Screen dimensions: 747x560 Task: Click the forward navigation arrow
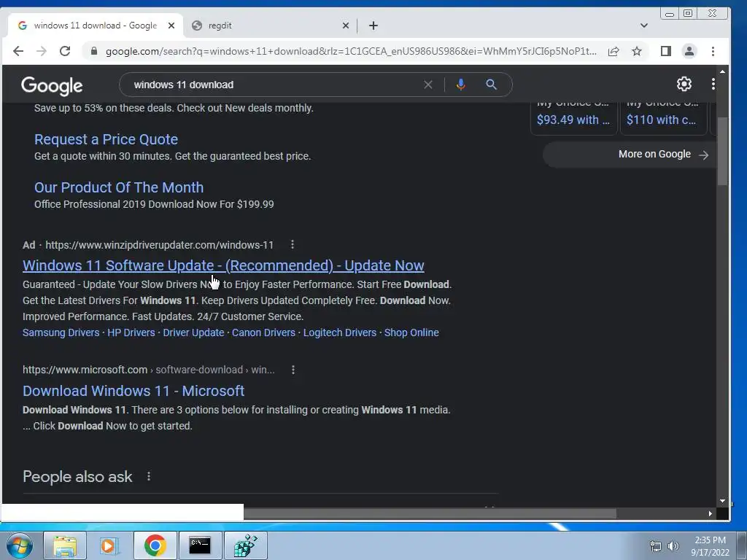(42, 51)
